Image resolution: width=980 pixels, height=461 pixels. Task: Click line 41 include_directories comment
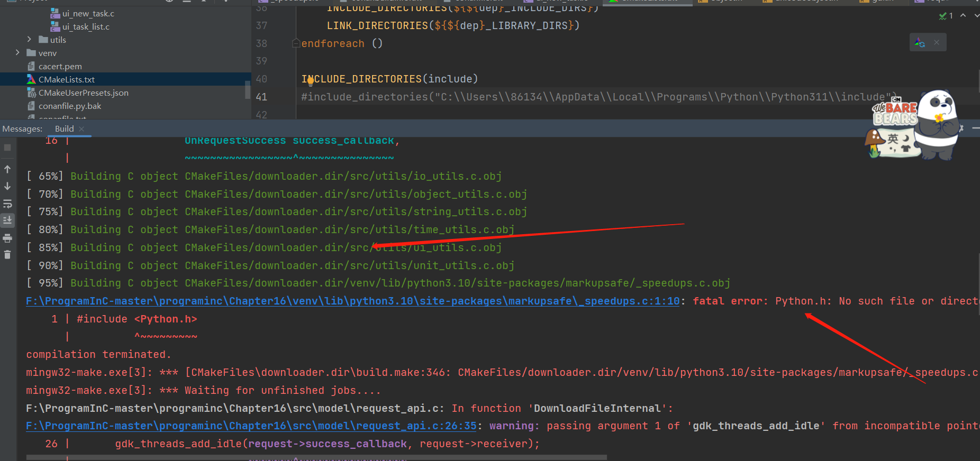tap(599, 97)
